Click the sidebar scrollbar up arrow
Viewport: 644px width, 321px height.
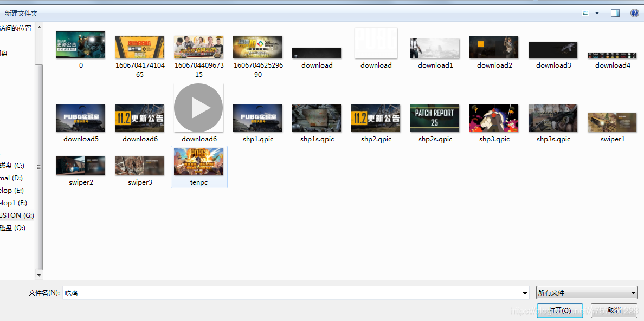(39, 28)
